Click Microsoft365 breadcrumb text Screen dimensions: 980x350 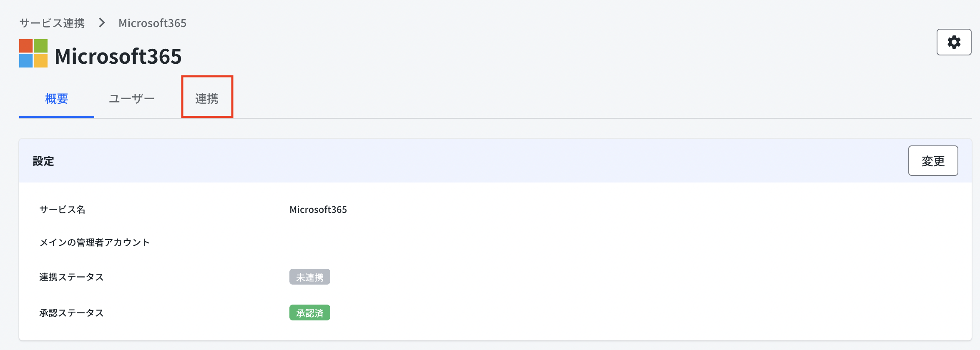pyautogui.click(x=152, y=23)
